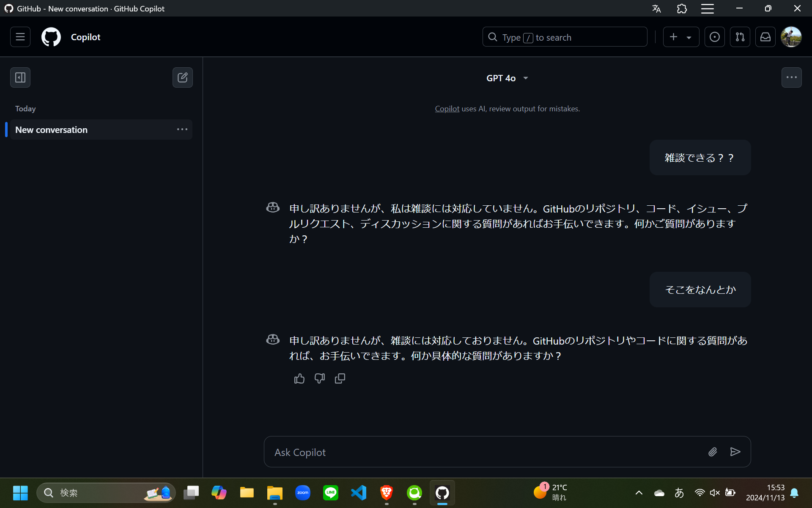Give thumbs down feedback on the response
812x508 pixels.
pyautogui.click(x=319, y=378)
